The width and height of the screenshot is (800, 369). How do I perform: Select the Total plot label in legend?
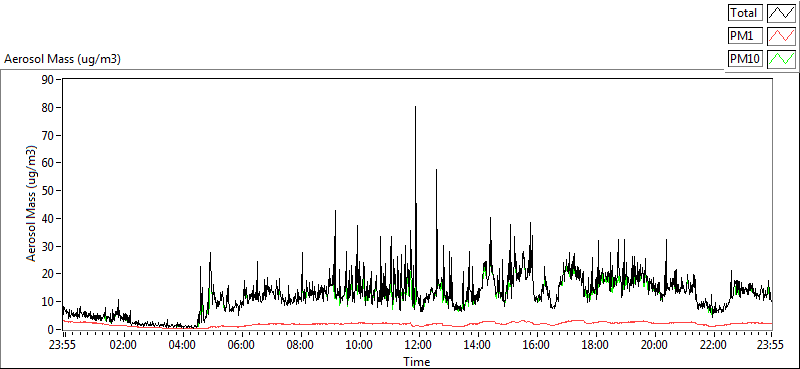(745, 12)
